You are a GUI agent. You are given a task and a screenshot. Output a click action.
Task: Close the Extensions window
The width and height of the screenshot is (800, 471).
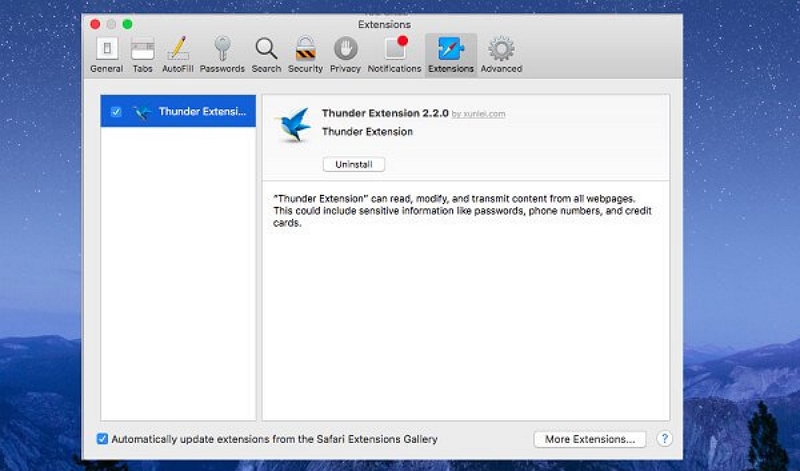[x=95, y=24]
